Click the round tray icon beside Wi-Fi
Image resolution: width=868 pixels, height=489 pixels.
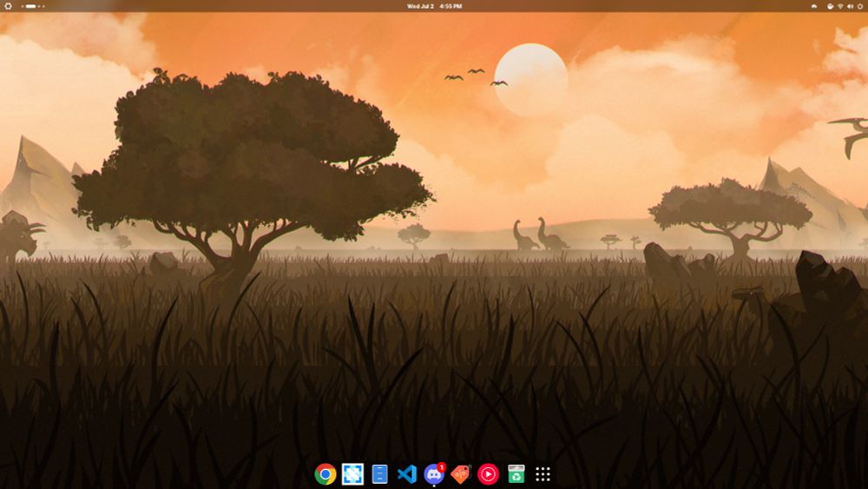830,6
